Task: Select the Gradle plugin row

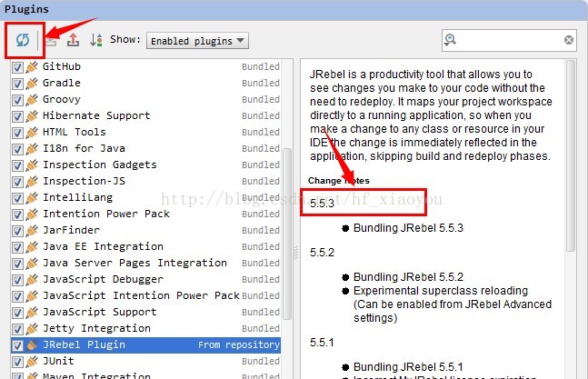Action: [146, 84]
